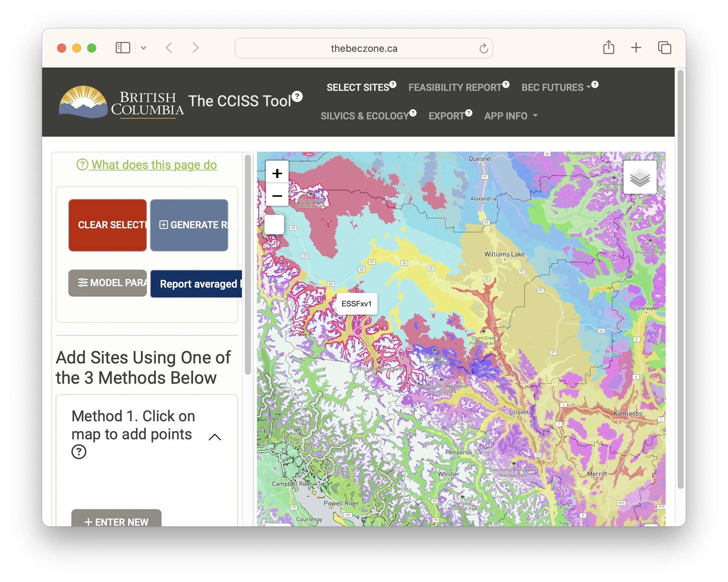Zoom out on the map

click(277, 196)
